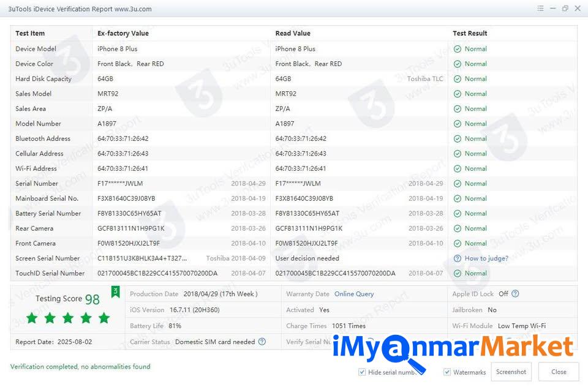This screenshot has width=588, height=390.
Task: Click the Test Item column header
Action: click(30, 34)
